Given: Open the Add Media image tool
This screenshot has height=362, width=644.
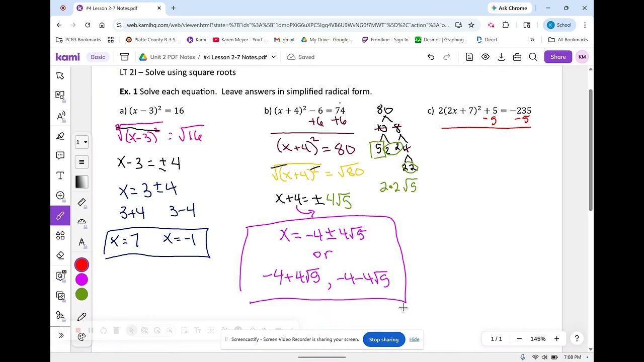Looking at the screenshot, I should pos(60,296).
